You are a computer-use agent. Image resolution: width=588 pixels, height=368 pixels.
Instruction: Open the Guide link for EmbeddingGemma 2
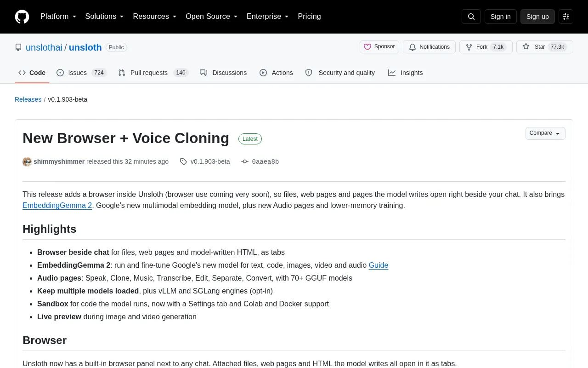(x=379, y=265)
